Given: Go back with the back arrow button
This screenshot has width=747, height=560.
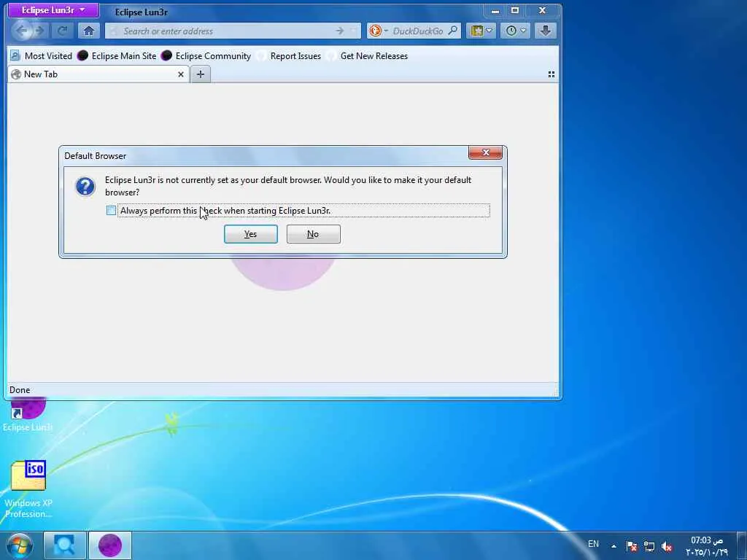Looking at the screenshot, I should tap(22, 31).
